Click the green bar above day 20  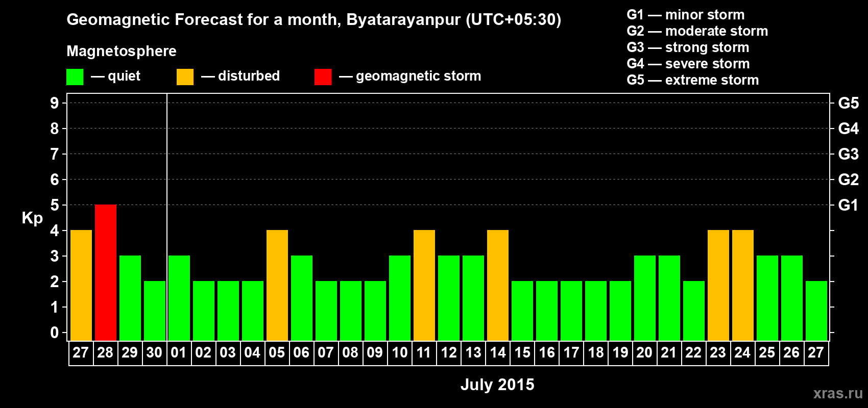click(645, 298)
